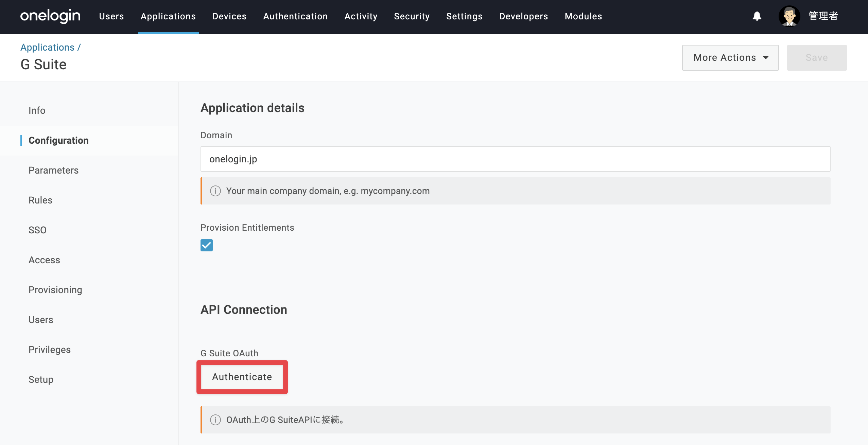
Task: Uncheck the Provision Entitlements checkbox
Action: coord(207,245)
